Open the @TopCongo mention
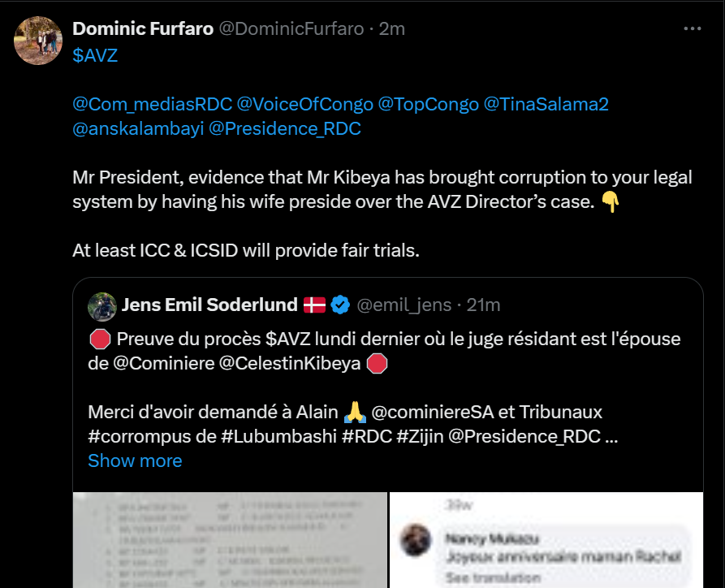This screenshot has width=725, height=588. [x=427, y=104]
